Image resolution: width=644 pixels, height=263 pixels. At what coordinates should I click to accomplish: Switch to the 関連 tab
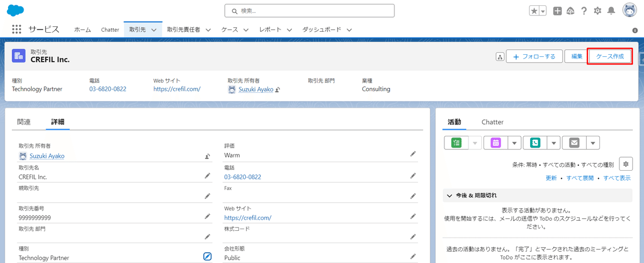click(x=24, y=122)
